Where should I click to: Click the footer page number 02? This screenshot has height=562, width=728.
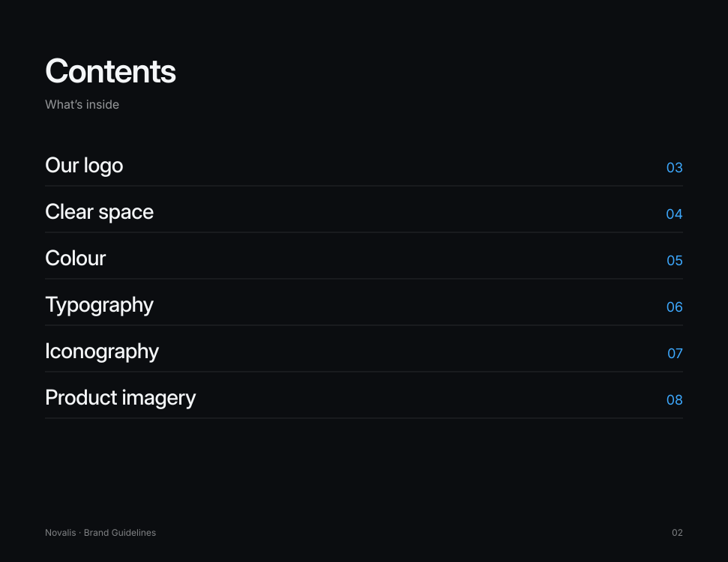pyautogui.click(x=677, y=533)
